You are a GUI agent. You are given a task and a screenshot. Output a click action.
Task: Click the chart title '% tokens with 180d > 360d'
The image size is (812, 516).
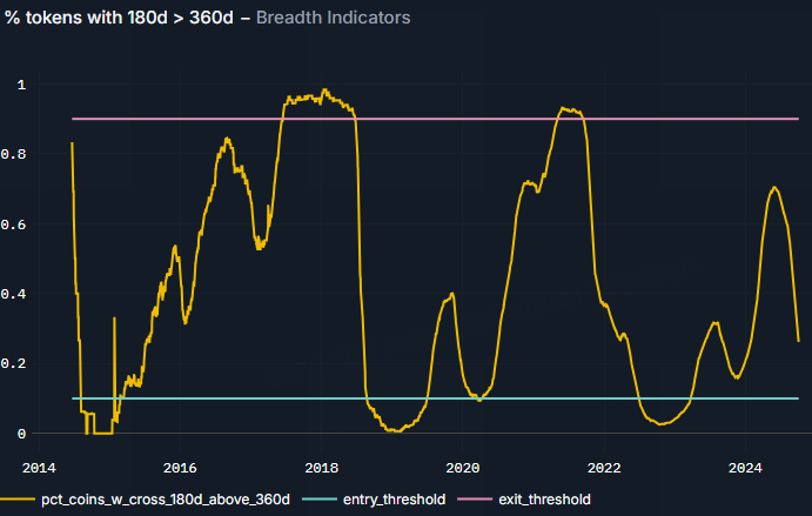(x=119, y=18)
